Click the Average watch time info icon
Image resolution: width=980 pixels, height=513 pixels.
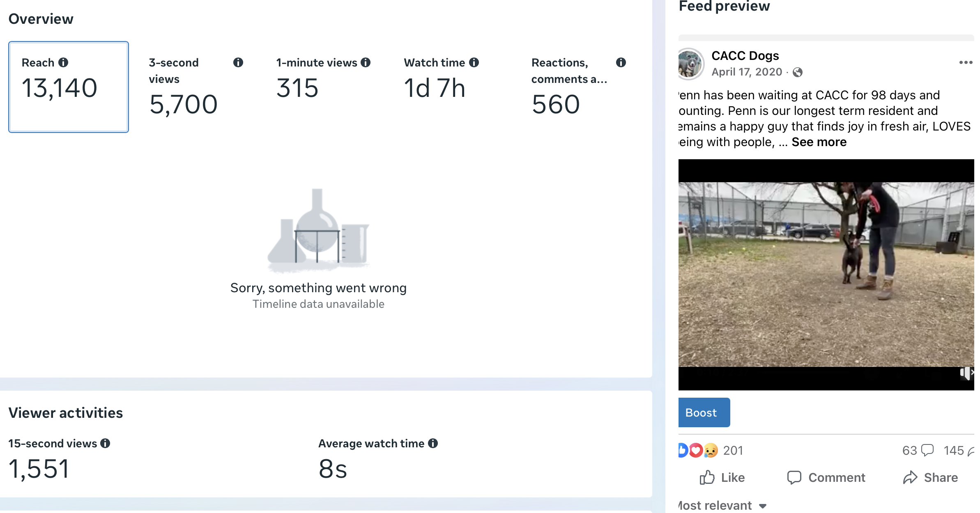coord(432,443)
